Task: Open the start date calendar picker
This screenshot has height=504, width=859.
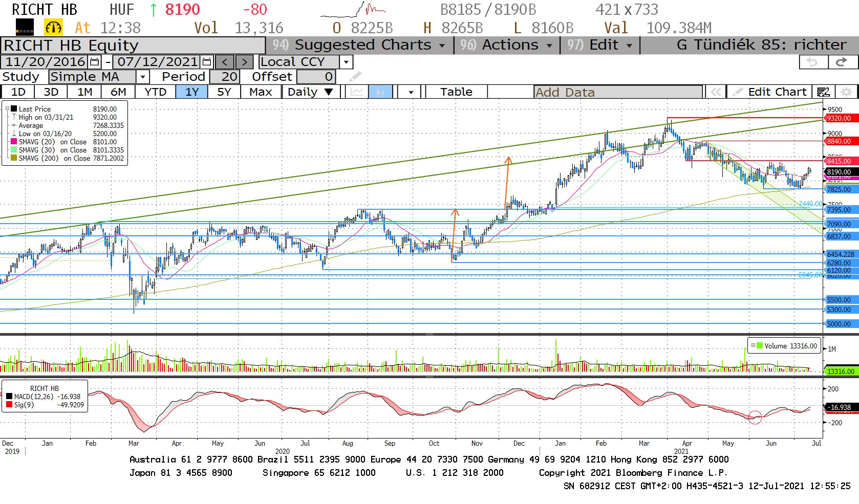Action: 95,62
